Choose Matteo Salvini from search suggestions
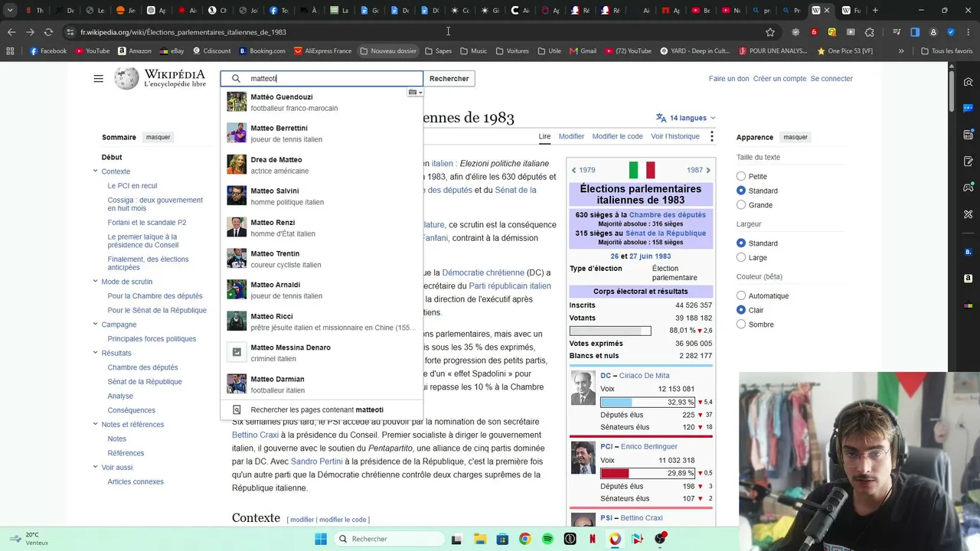This screenshot has width=980, height=551. (322, 196)
